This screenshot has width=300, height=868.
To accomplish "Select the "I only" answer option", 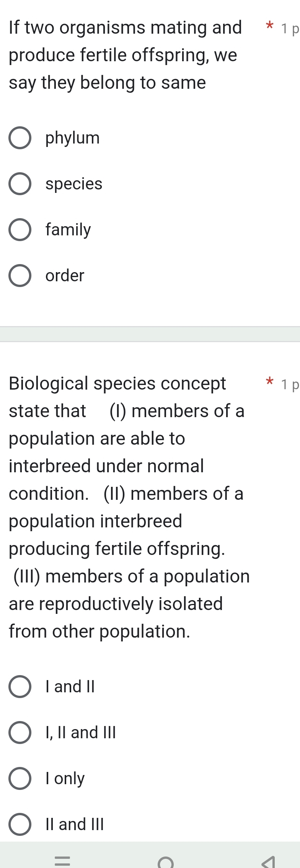I will click(21, 778).
